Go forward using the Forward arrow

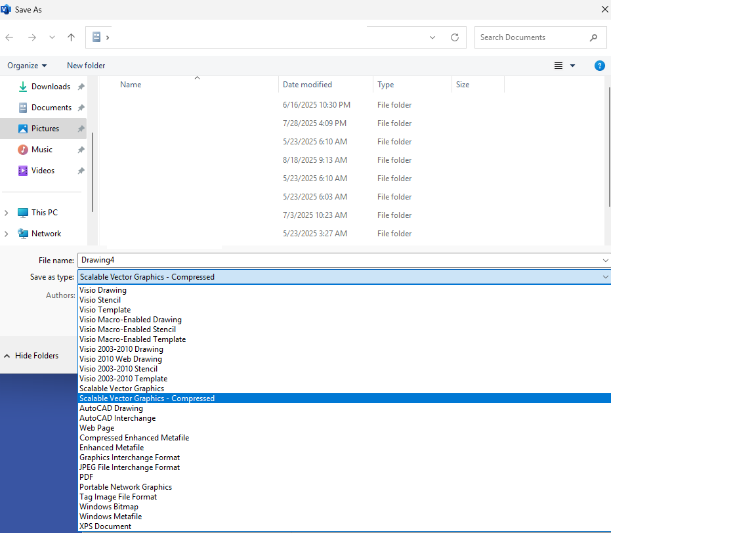tap(31, 37)
